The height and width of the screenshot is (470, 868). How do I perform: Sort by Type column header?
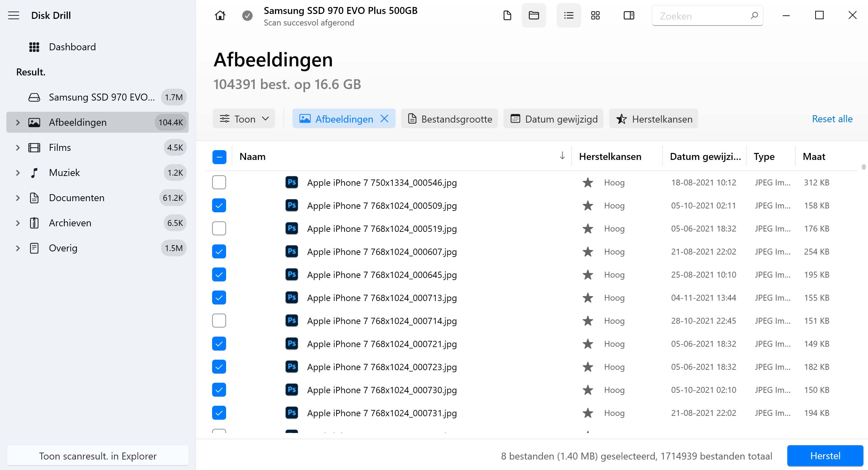tap(764, 157)
